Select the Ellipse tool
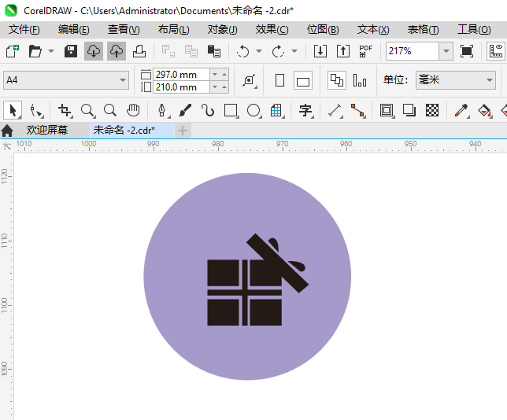Screen dimensions: 507x420 [x=253, y=110]
